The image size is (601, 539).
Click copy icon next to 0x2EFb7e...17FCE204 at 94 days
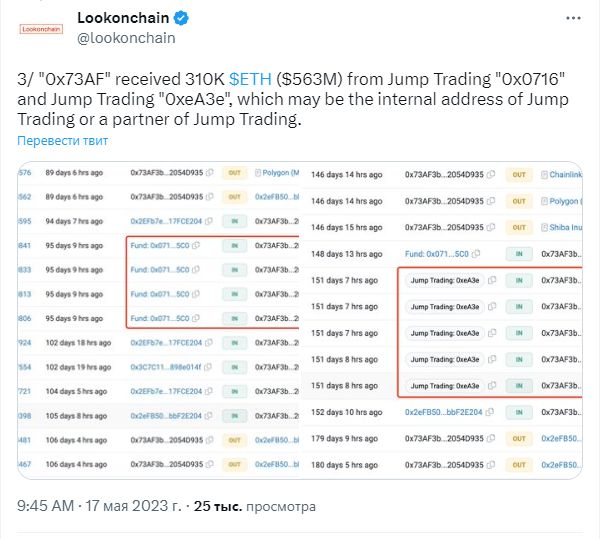[209, 221]
